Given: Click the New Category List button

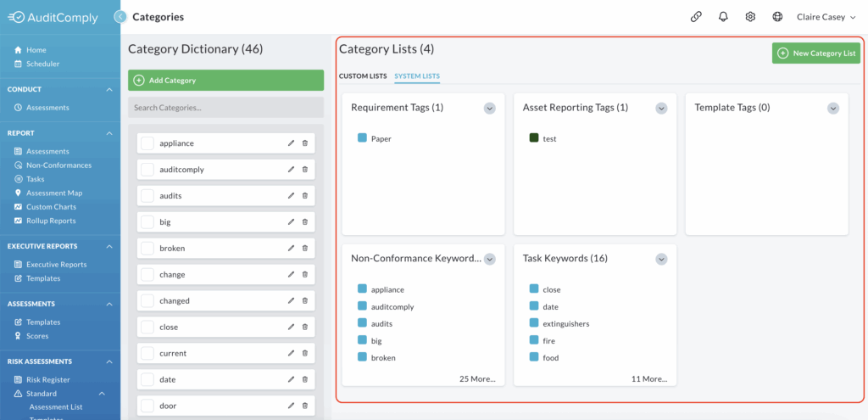Looking at the screenshot, I should click(x=815, y=53).
